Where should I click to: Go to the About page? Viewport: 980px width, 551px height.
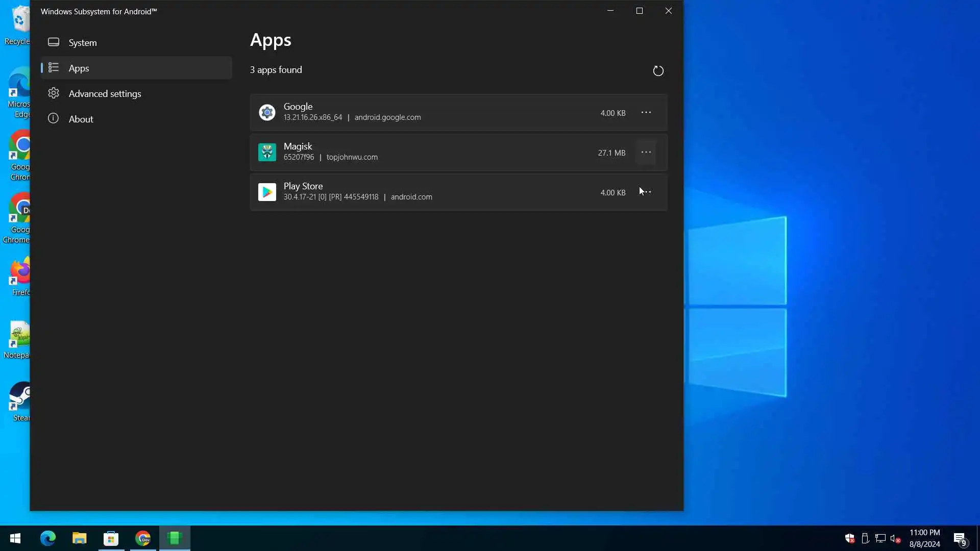(81, 119)
